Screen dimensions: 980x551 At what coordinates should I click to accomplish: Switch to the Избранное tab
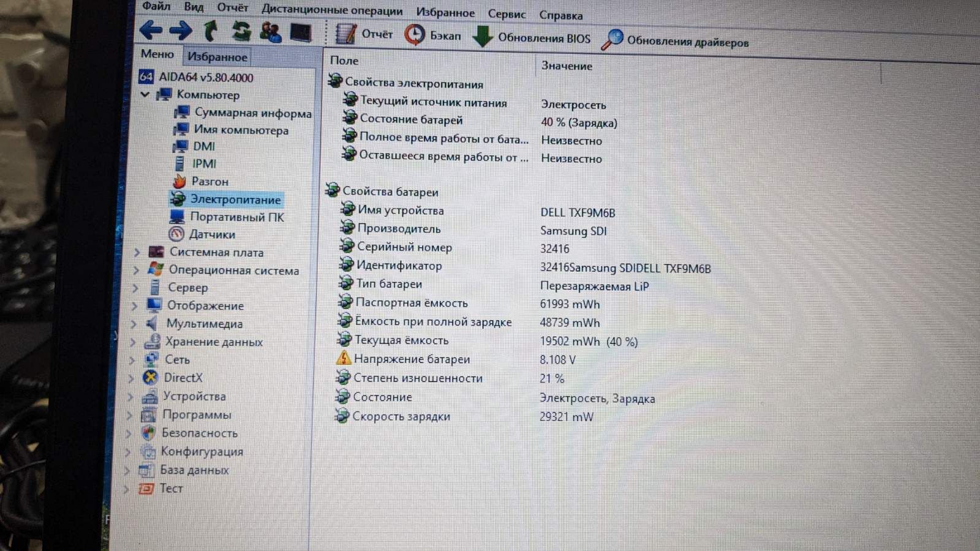[217, 56]
